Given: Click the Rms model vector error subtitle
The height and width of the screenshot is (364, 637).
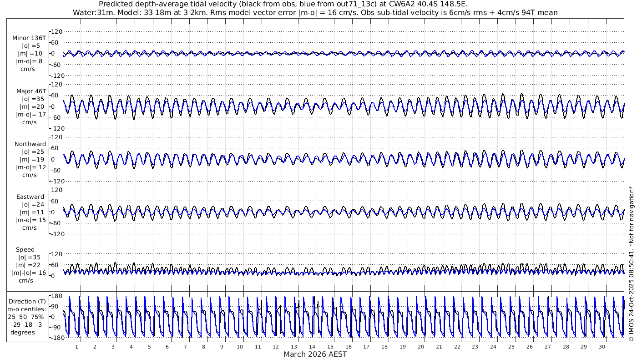Looking at the screenshot, I should pos(315,12).
